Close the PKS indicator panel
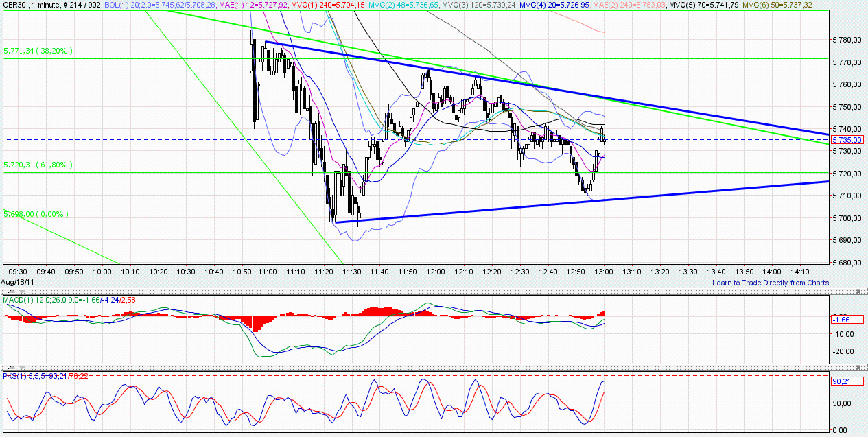The width and height of the screenshot is (868, 437). click(x=858, y=368)
